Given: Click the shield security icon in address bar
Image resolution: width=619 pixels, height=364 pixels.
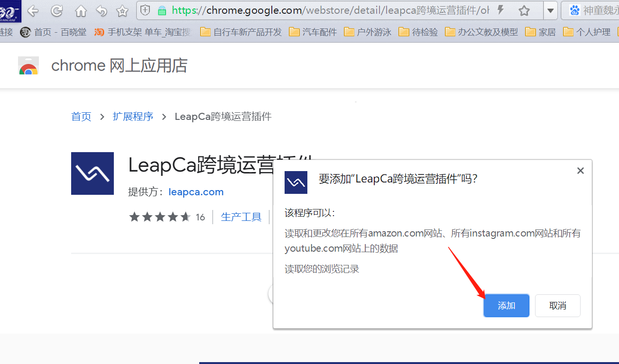Looking at the screenshot, I should tap(146, 10).
